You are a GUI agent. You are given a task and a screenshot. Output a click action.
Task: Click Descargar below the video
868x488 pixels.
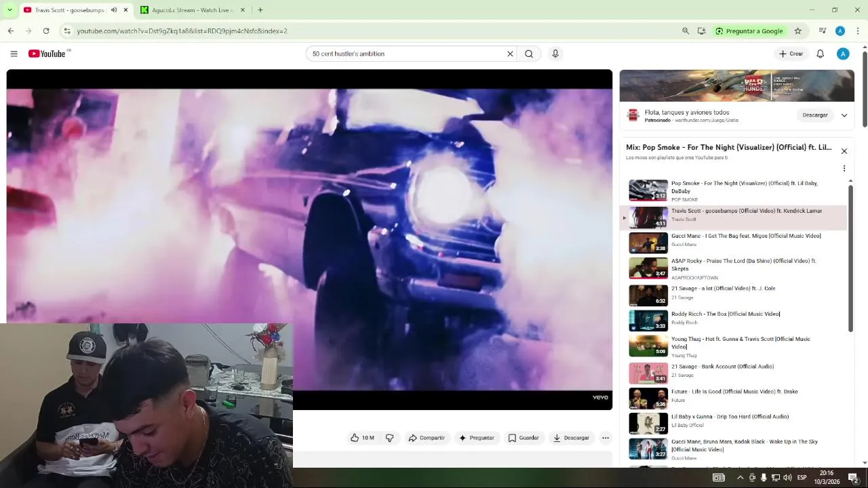click(571, 438)
